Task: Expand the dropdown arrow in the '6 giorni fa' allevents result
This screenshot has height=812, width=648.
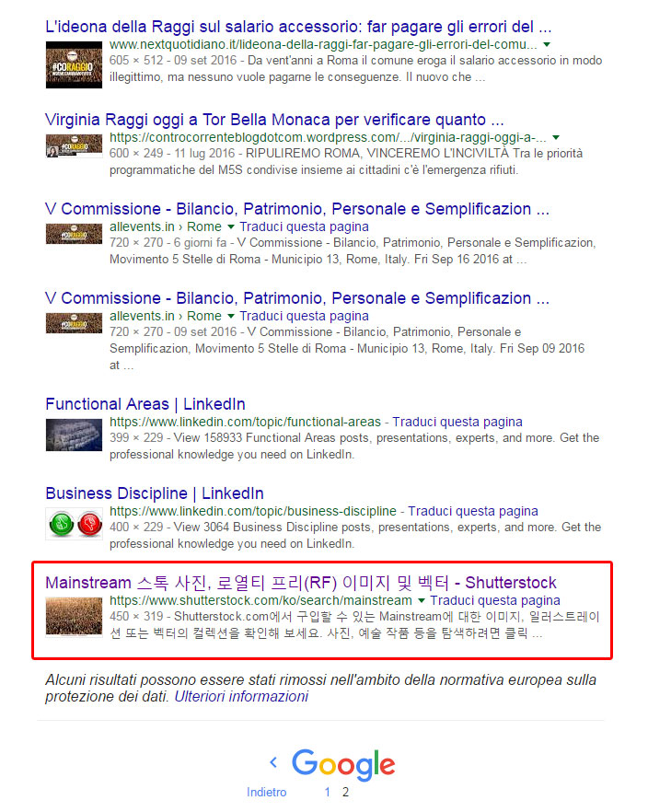Action: coord(231,226)
